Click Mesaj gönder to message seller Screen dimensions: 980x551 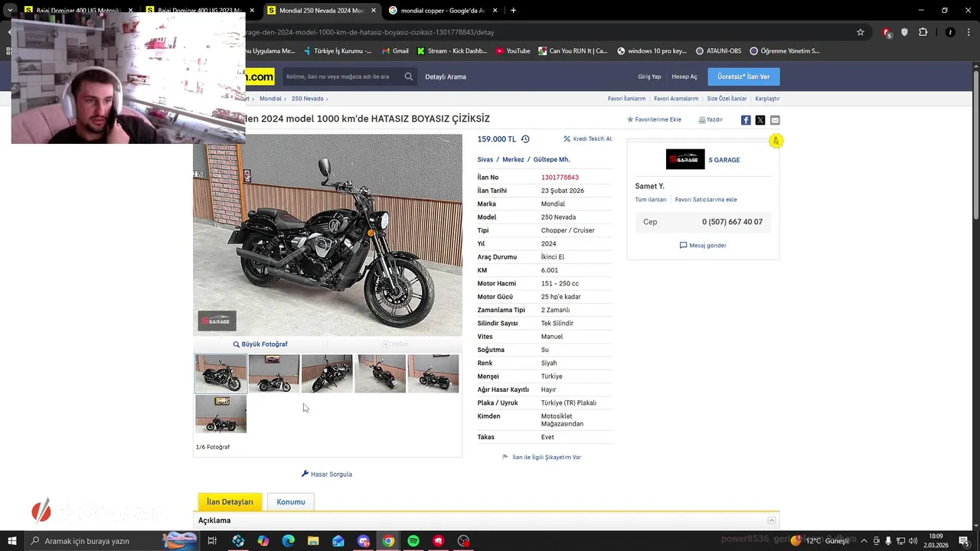703,246
